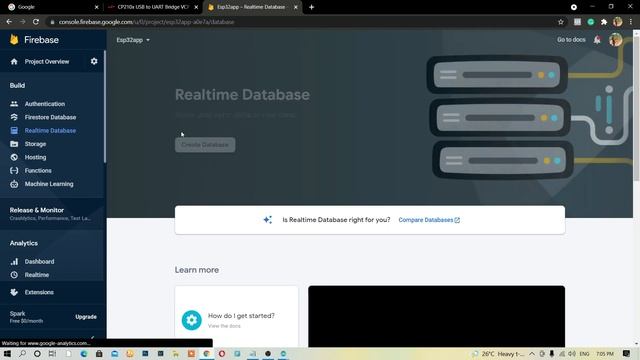This screenshot has width=640, height=360.
Task: Open Chrome from the taskbar
Action: 207,354
